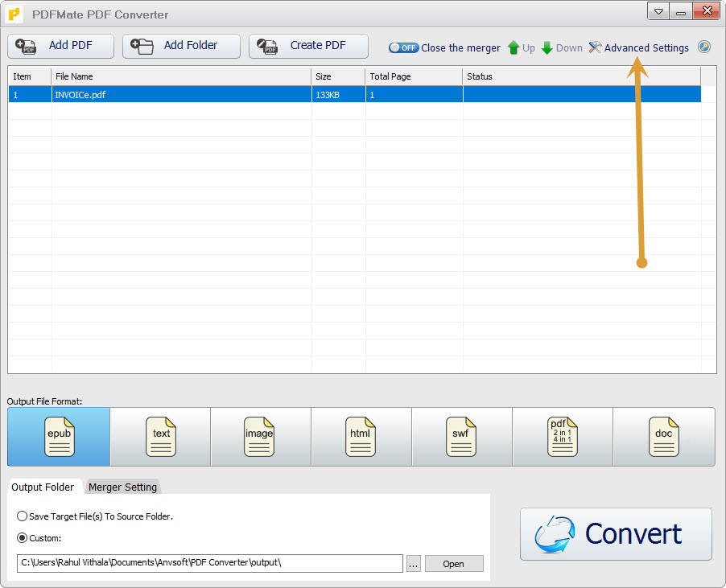Image resolution: width=726 pixels, height=588 pixels.
Task: Click the Size column header
Action: coord(339,76)
